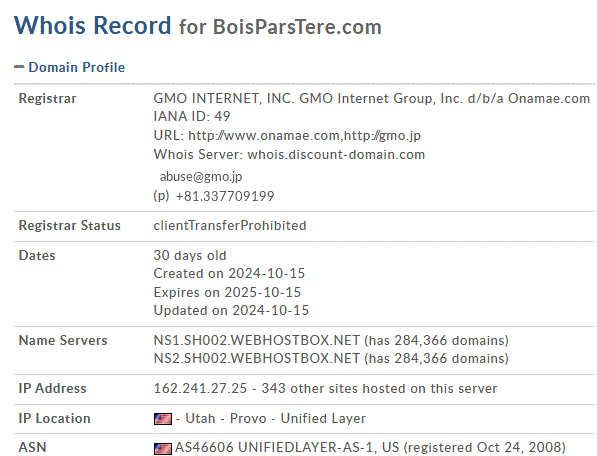The height and width of the screenshot is (456, 597).
Task: Click the US flag icon beside AS46606
Action: click(163, 449)
